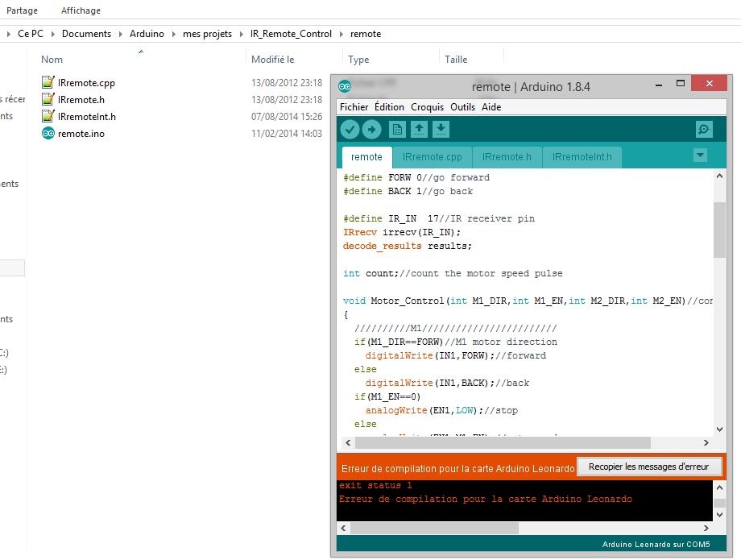The height and width of the screenshot is (560, 741).
Task: Select the IRremote.cpp file icon
Action: pos(48,83)
